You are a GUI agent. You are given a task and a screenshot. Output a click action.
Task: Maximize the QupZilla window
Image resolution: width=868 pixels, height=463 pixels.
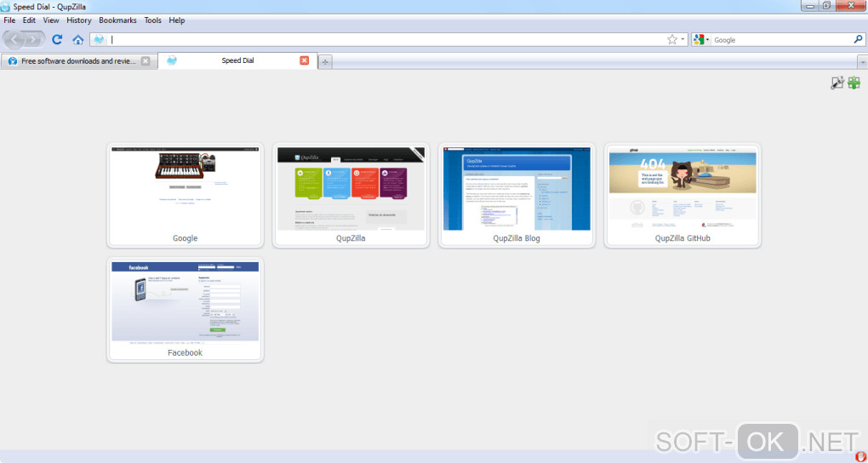[826, 6]
